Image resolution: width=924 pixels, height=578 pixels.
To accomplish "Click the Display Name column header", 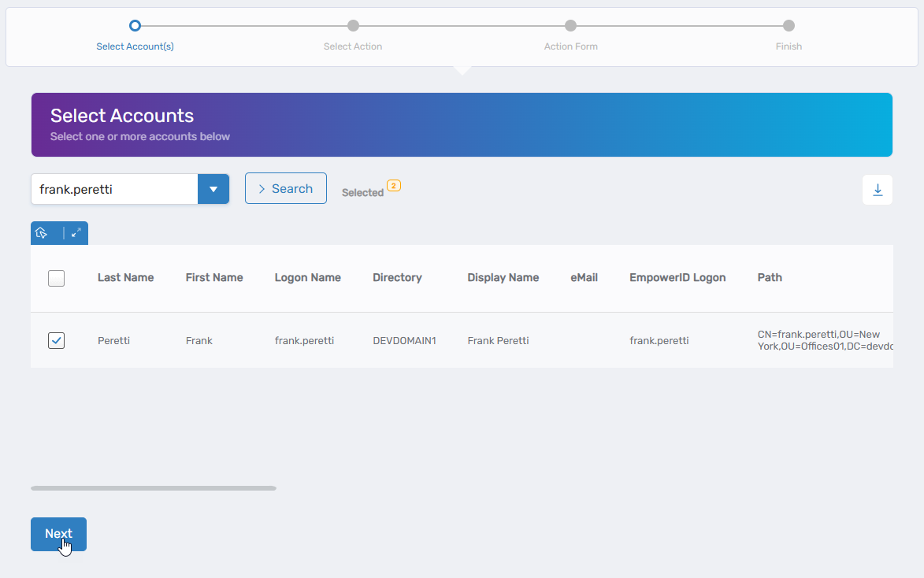I will [x=503, y=277].
